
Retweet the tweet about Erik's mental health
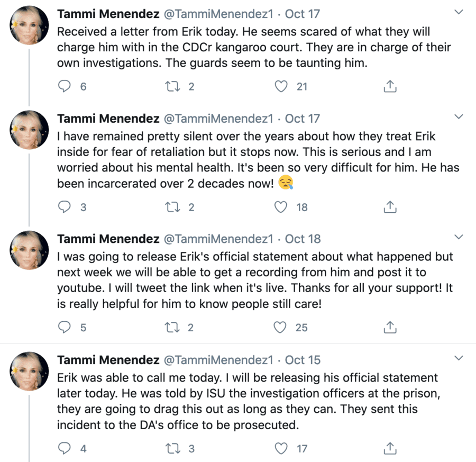(171, 207)
